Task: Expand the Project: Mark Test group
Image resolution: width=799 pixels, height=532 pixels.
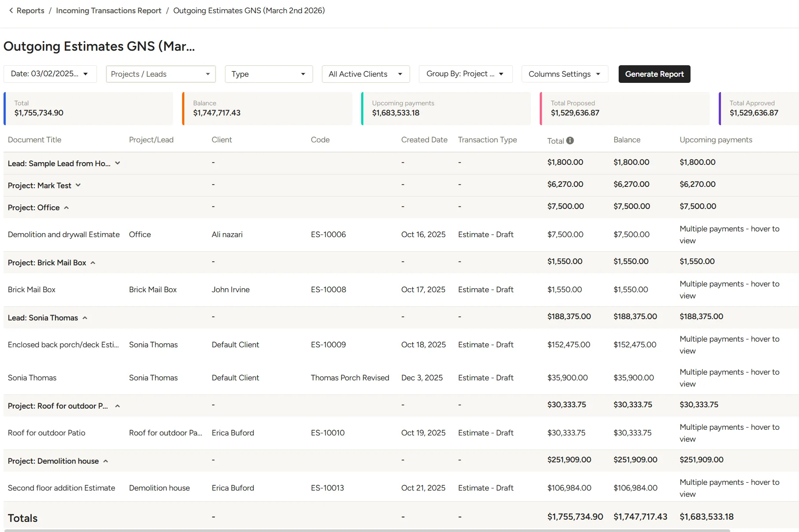Action: tap(78, 185)
